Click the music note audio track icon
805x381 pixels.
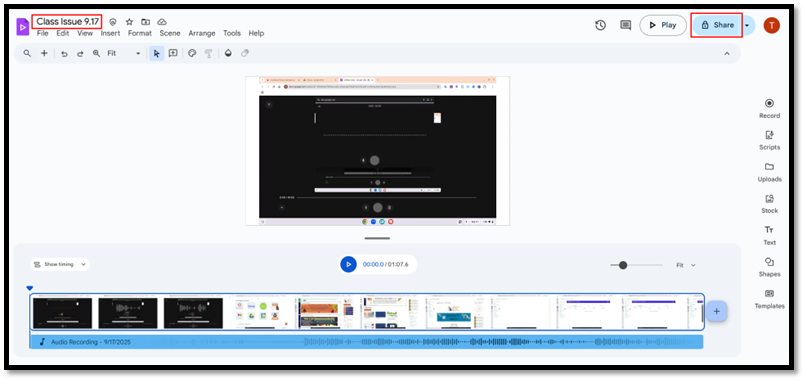click(x=43, y=342)
